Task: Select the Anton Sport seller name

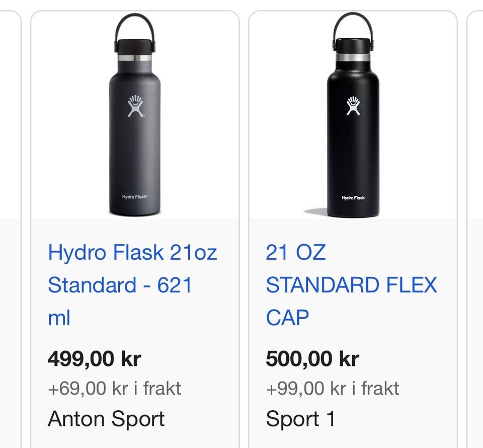Action: 106,419
